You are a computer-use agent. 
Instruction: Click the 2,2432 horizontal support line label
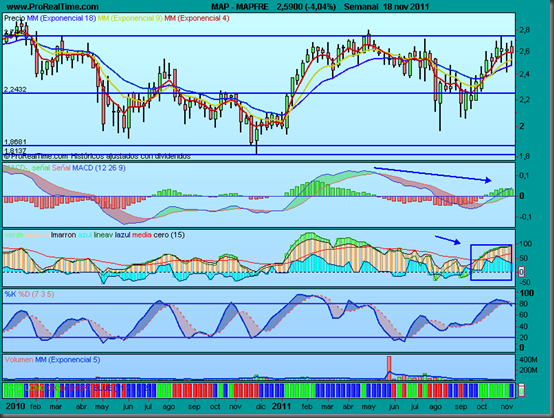click(15, 89)
